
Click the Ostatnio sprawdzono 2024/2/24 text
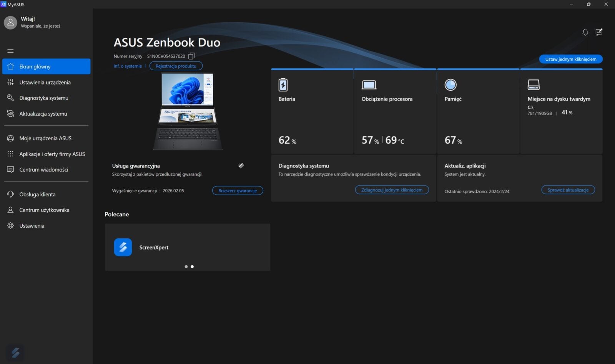coord(477,191)
